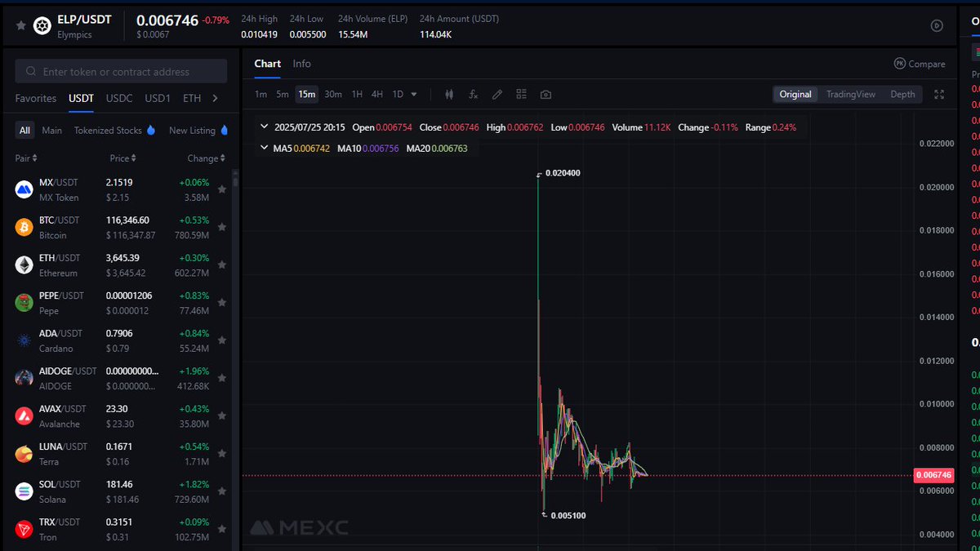Image resolution: width=980 pixels, height=551 pixels.
Task: Add ELP/USDT to favorites via header star
Action: coord(20,26)
